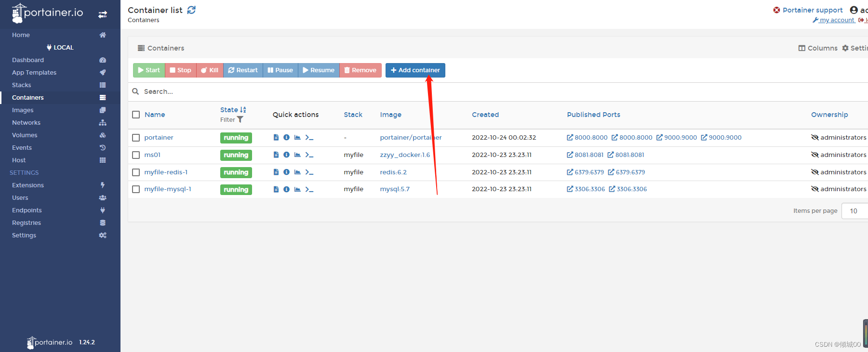The image size is (868, 352).
Task: Open the Columns chooser
Action: click(818, 48)
